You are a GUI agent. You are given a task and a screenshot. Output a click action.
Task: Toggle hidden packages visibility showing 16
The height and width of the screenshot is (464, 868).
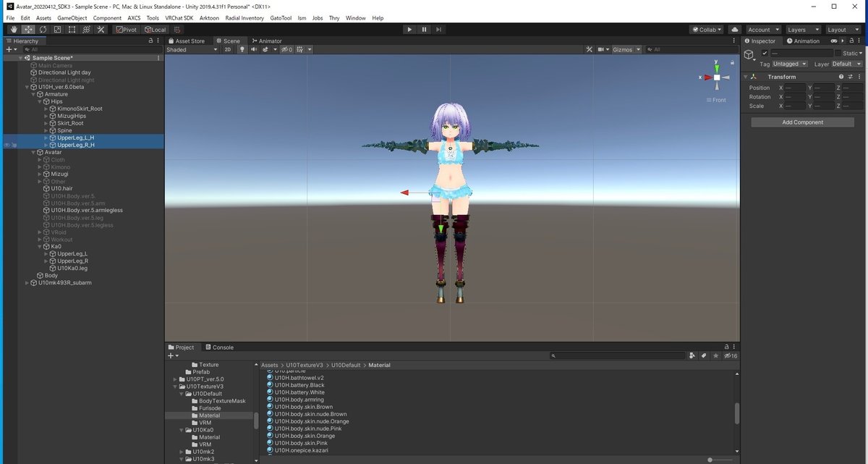[x=731, y=355]
